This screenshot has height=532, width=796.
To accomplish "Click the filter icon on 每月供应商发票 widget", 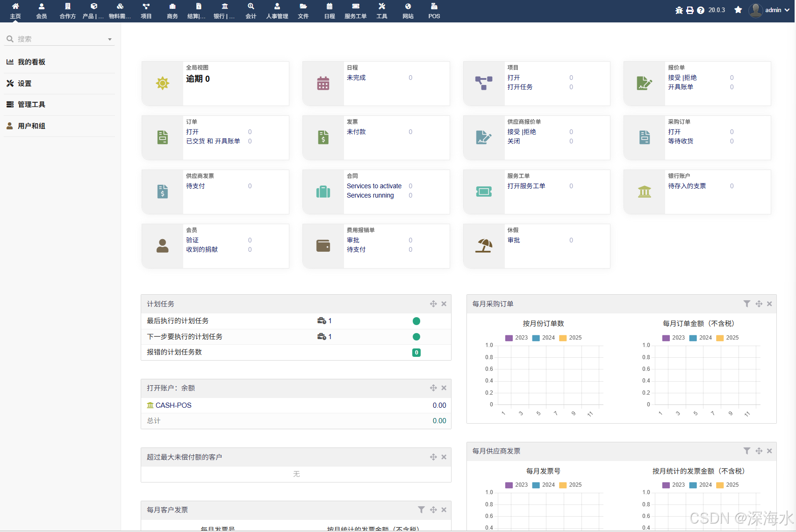I will click(x=747, y=451).
